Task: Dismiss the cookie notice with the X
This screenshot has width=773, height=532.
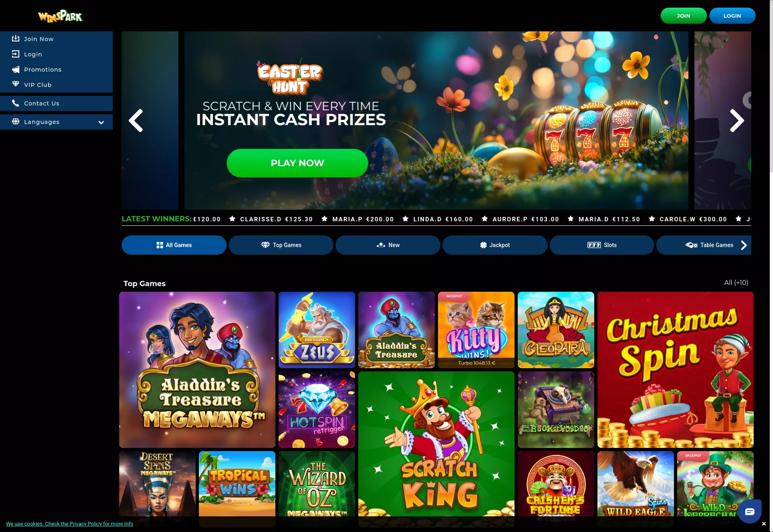Action: pos(764,524)
